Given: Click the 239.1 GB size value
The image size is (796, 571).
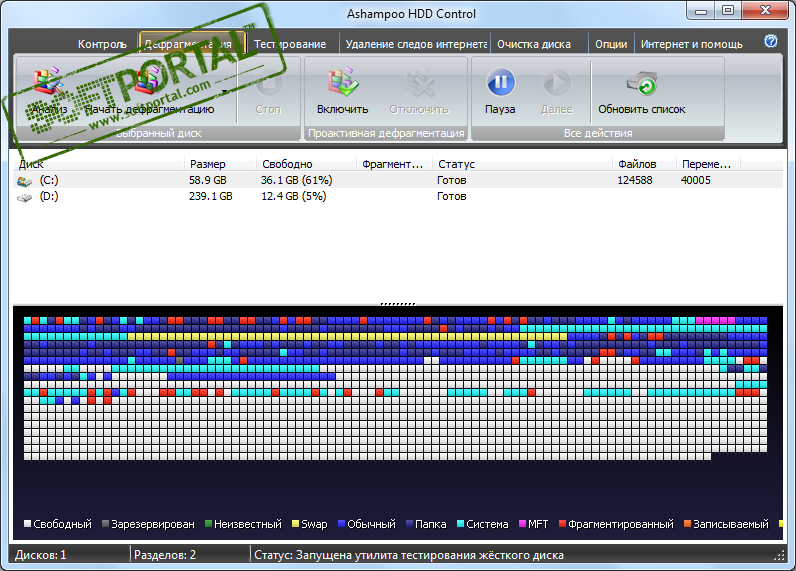Looking at the screenshot, I should [x=211, y=196].
